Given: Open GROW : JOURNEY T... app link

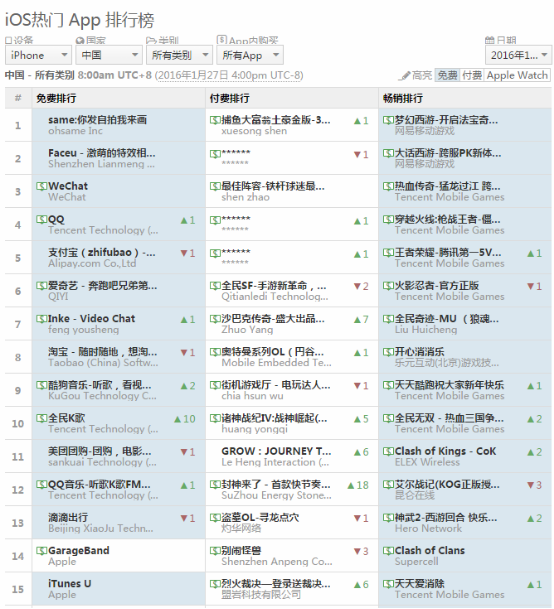Looking at the screenshot, I should click(276, 451).
